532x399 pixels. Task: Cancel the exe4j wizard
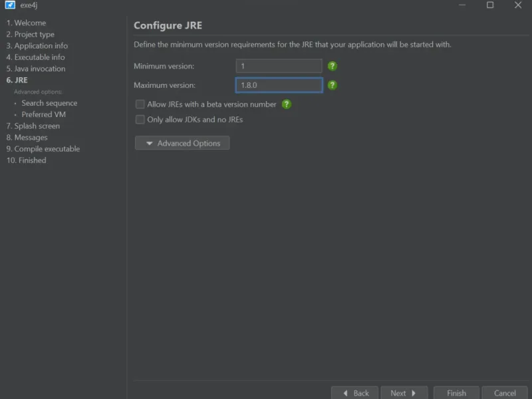coord(505,393)
